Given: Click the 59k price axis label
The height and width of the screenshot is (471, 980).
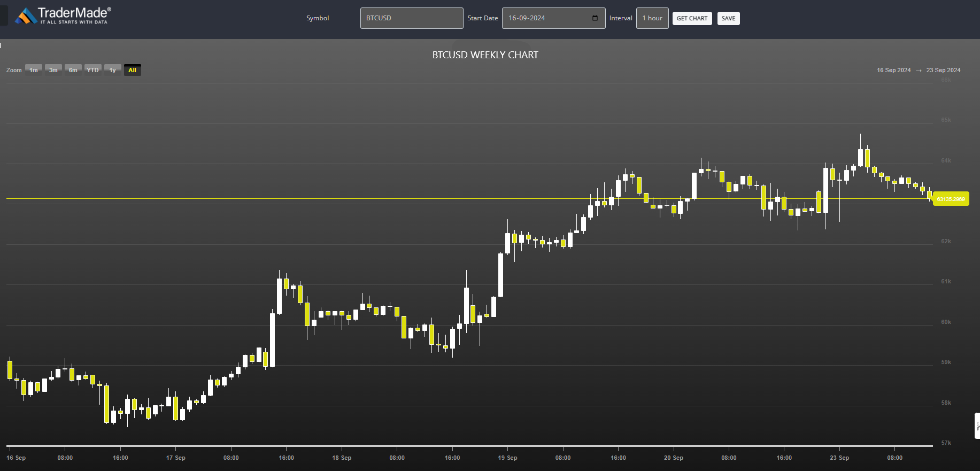Looking at the screenshot, I should tap(946, 362).
